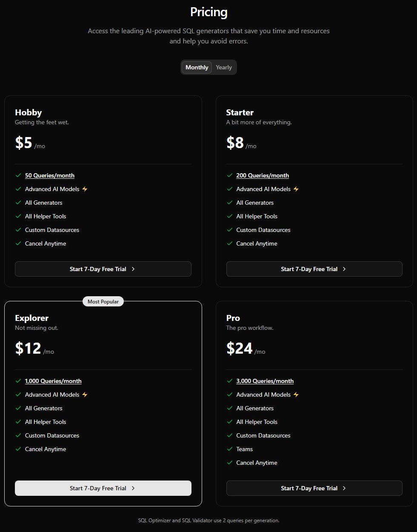
Task: Click checkmark beside Starter's Cancel Anytime
Action: [230, 243]
